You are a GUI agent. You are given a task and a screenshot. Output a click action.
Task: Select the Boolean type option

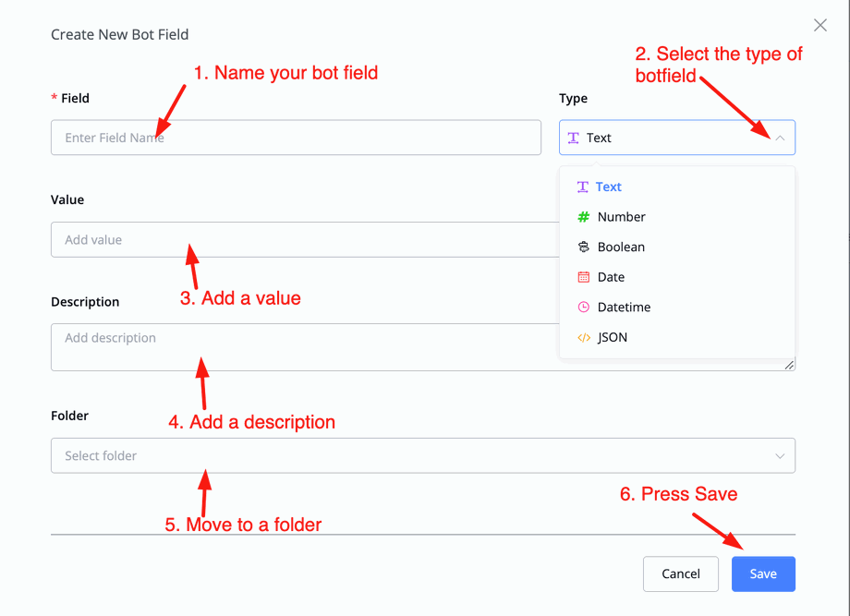coord(621,248)
